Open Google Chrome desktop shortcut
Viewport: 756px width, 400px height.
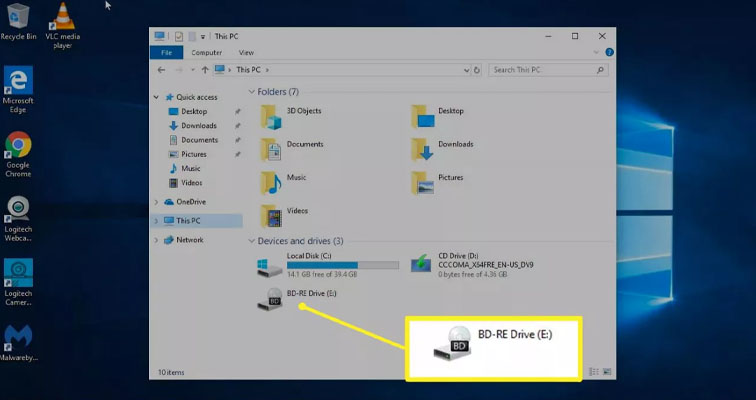click(18, 149)
